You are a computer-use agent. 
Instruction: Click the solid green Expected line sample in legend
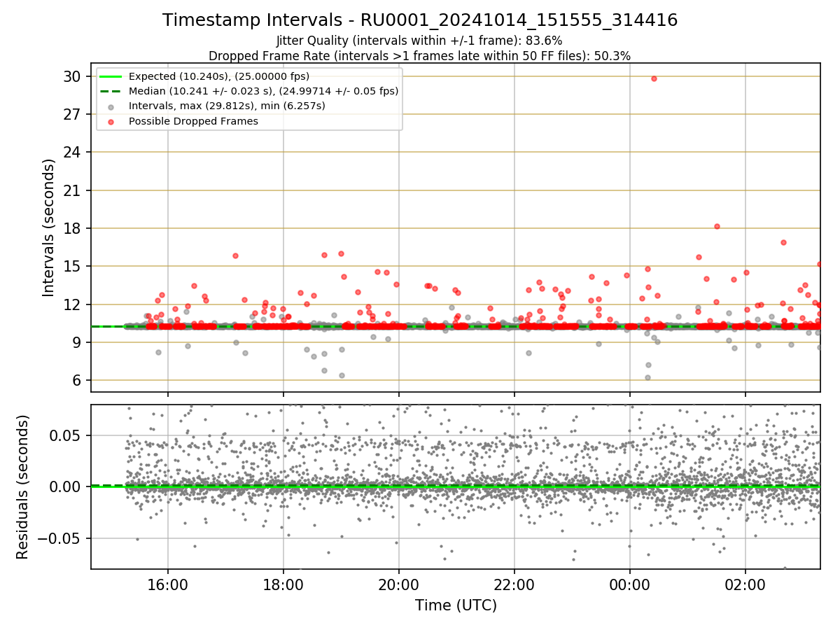click(111, 76)
